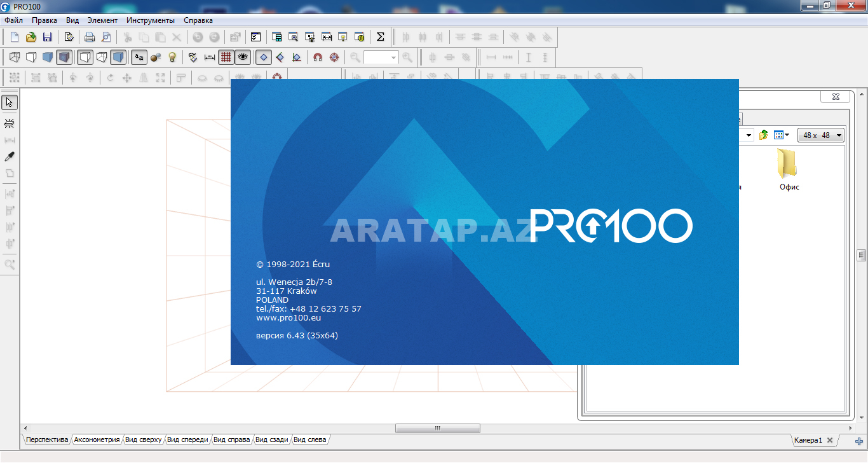The image size is (868, 463).
Task: Open the Инструменты menu
Action: tap(151, 20)
